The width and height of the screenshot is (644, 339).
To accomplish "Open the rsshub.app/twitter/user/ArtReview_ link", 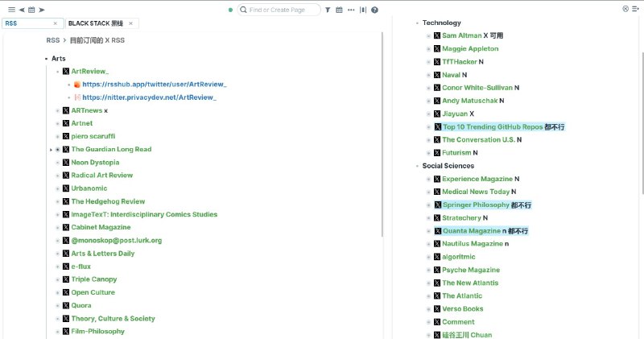I will point(155,85).
